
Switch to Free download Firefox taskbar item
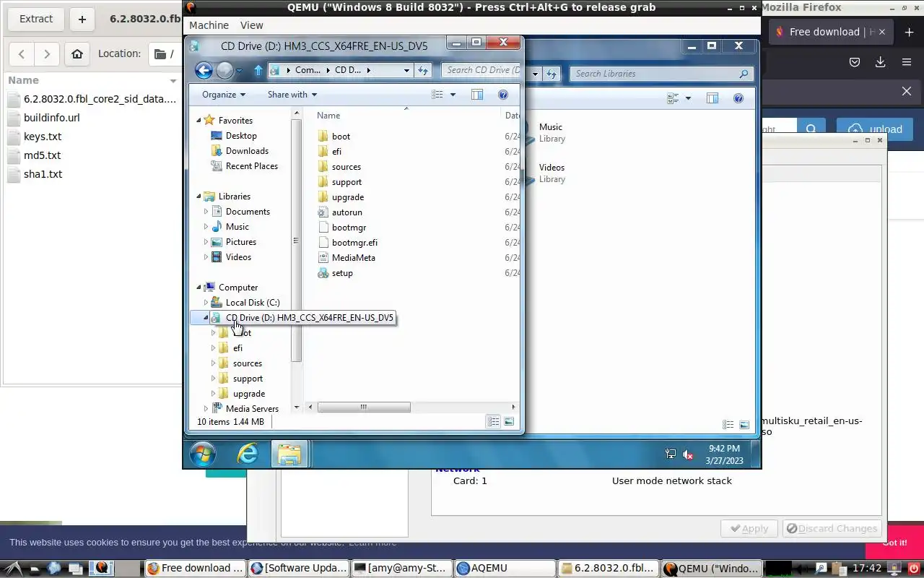coord(194,568)
